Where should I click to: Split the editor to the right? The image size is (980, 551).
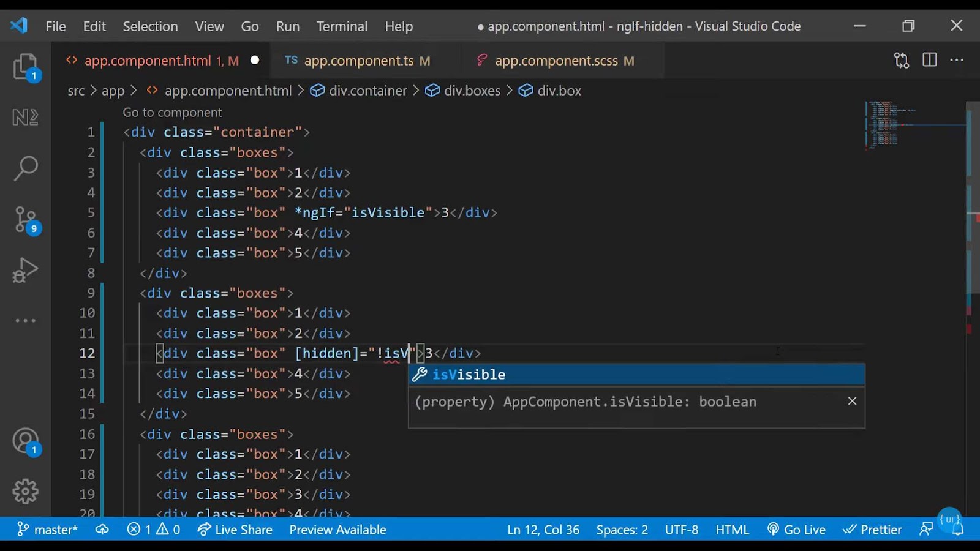(930, 60)
